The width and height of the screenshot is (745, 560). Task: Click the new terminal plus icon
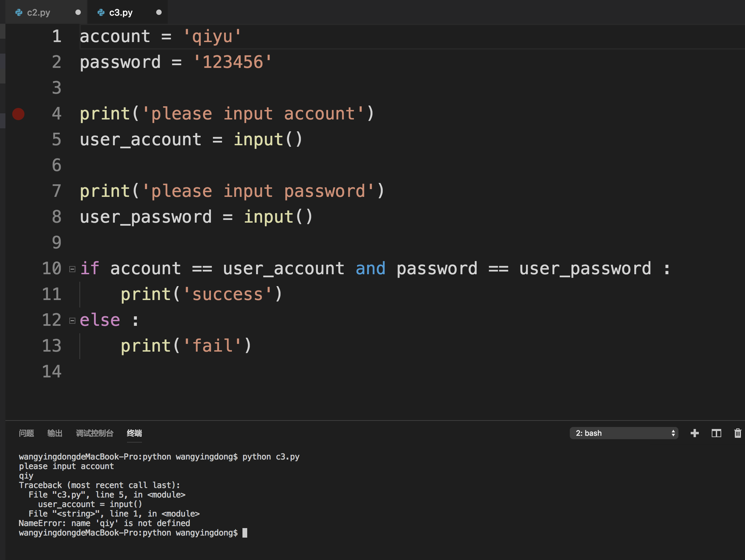tap(695, 433)
